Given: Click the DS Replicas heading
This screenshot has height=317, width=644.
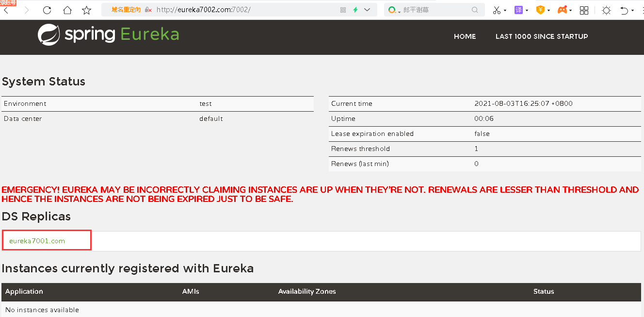Looking at the screenshot, I should pos(36,217).
